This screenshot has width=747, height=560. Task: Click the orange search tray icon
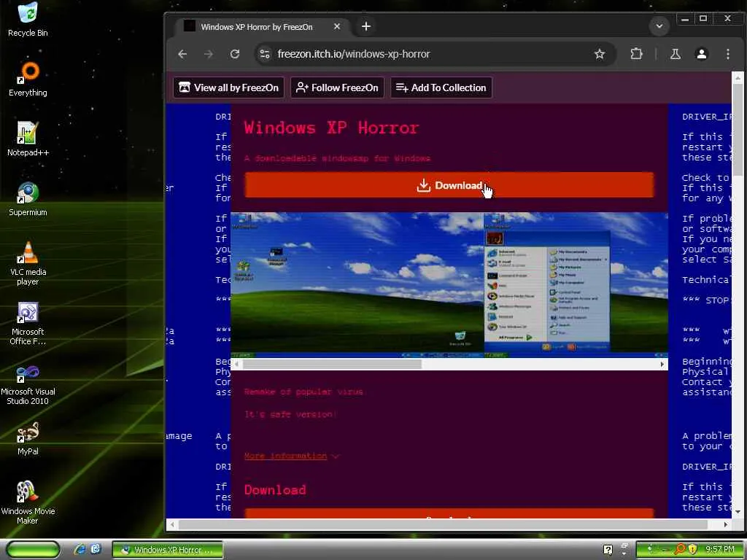(x=680, y=550)
